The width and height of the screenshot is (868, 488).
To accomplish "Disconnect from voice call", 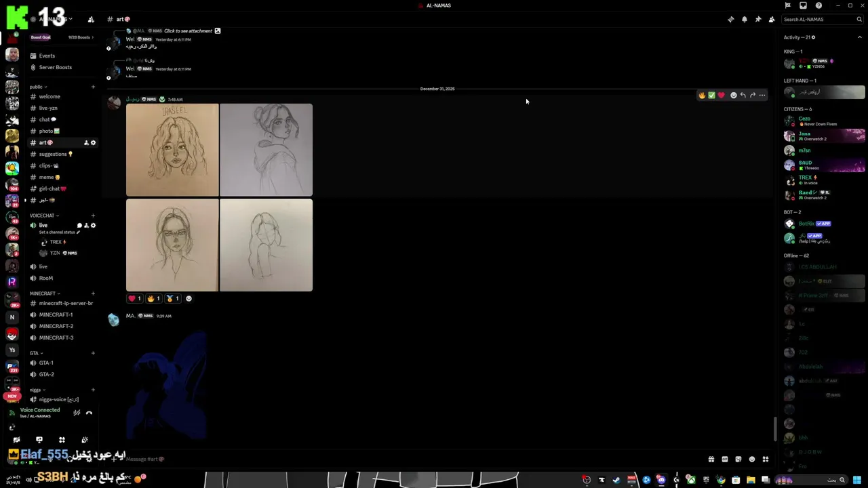I will [x=89, y=412].
